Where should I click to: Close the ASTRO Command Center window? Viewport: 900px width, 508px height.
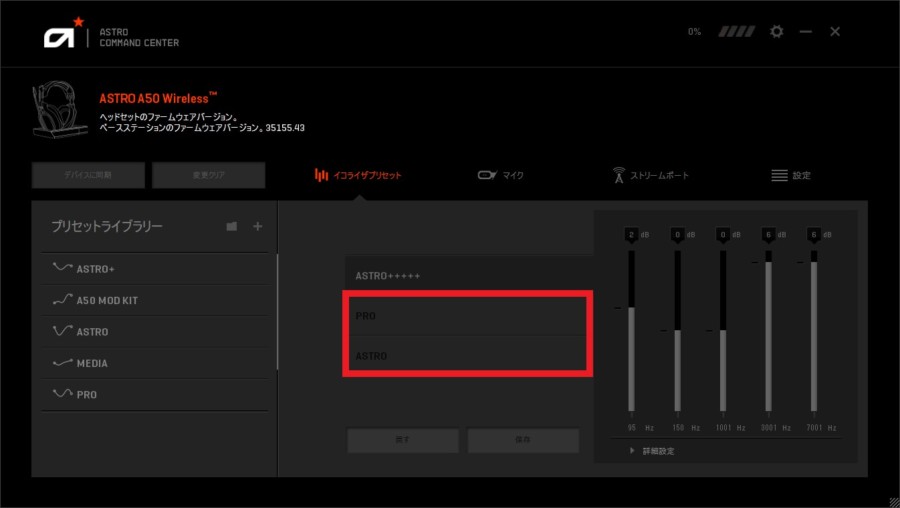pyautogui.click(x=835, y=32)
